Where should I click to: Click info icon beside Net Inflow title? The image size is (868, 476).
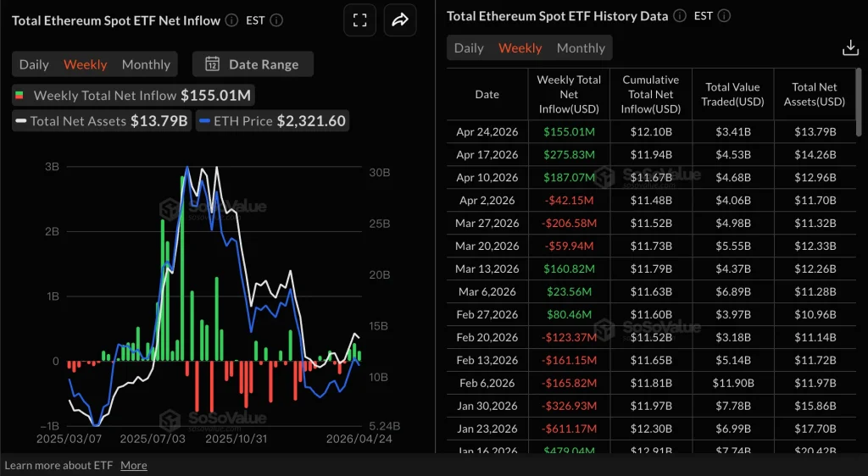232,20
